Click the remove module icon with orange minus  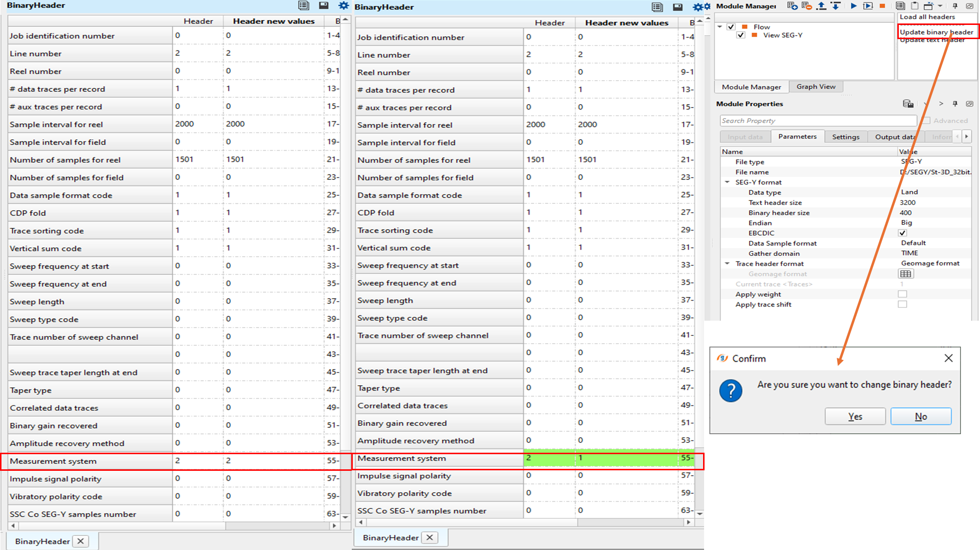tap(807, 6)
